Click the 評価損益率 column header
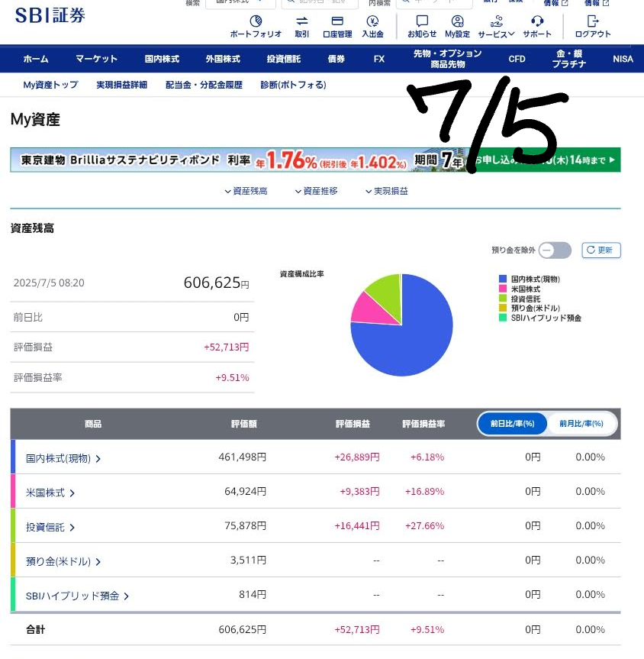Viewport: 644px width, 659px height. point(423,424)
